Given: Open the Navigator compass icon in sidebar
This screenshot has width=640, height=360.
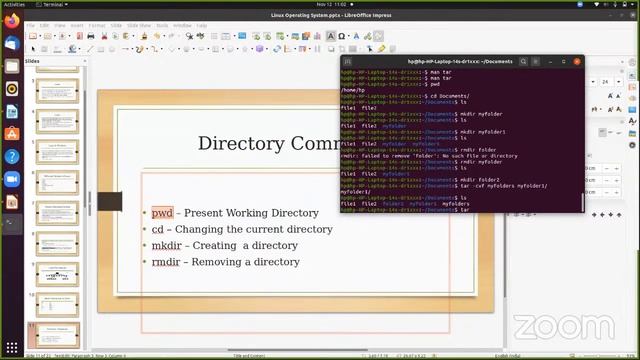Looking at the screenshot, I should (632, 145).
